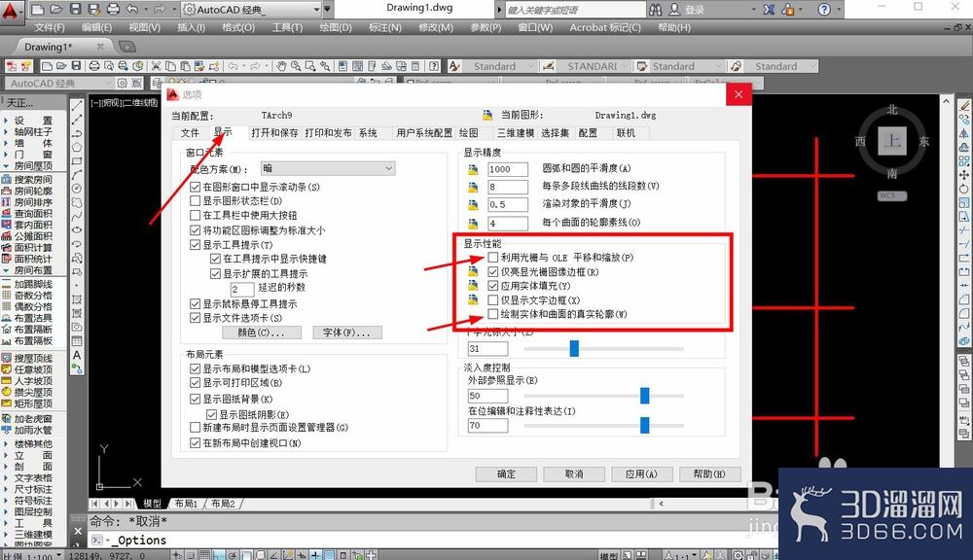Switch to the 文件 tab in Options dialog
Viewport: 973px width, 560px height.
(x=190, y=133)
